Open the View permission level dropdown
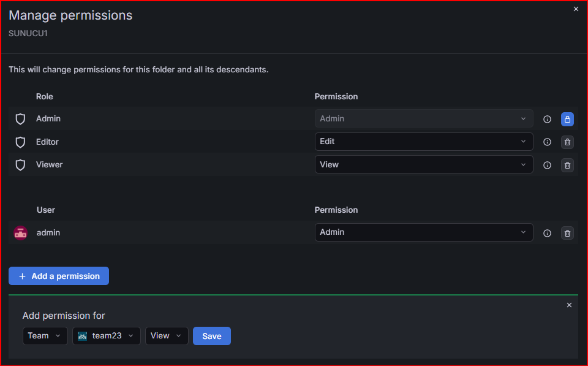This screenshot has width=588, height=366. point(167,335)
